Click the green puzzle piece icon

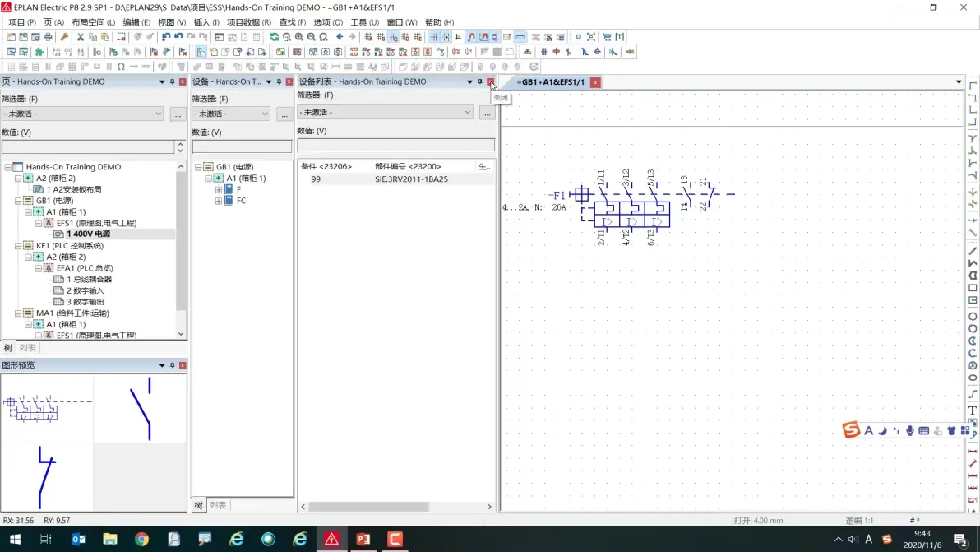point(39,52)
